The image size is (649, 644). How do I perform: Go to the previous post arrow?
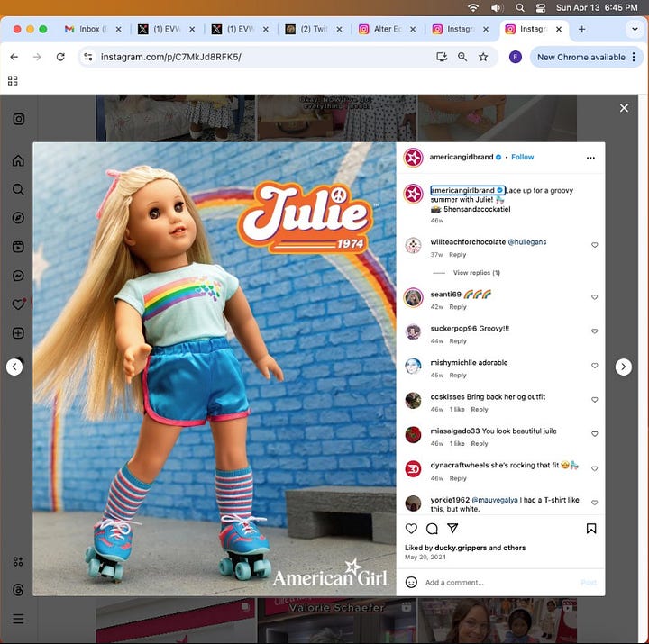coord(14,367)
